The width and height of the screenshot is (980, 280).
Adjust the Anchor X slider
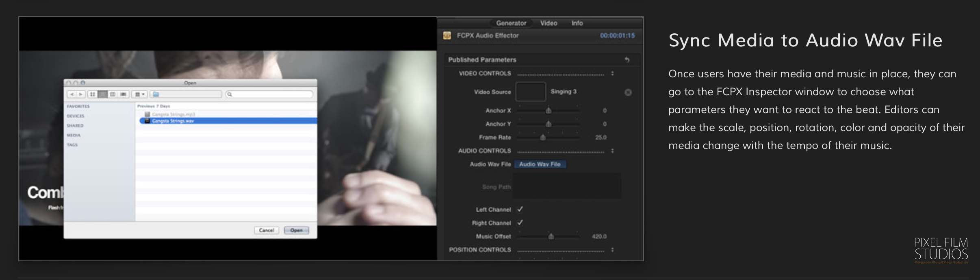[x=549, y=110]
